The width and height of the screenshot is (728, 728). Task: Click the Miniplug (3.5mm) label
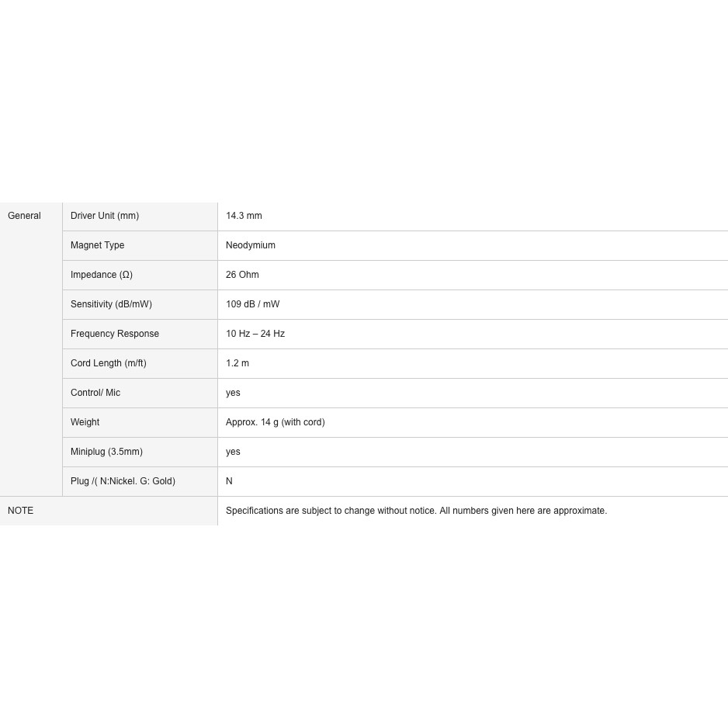(x=106, y=452)
